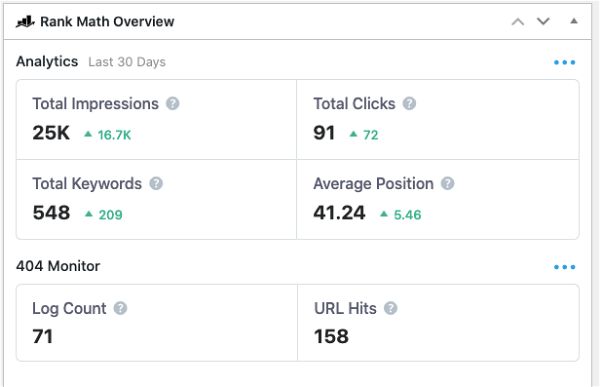Click the Total Keywords question mark icon
600x387 pixels.
(156, 183)
